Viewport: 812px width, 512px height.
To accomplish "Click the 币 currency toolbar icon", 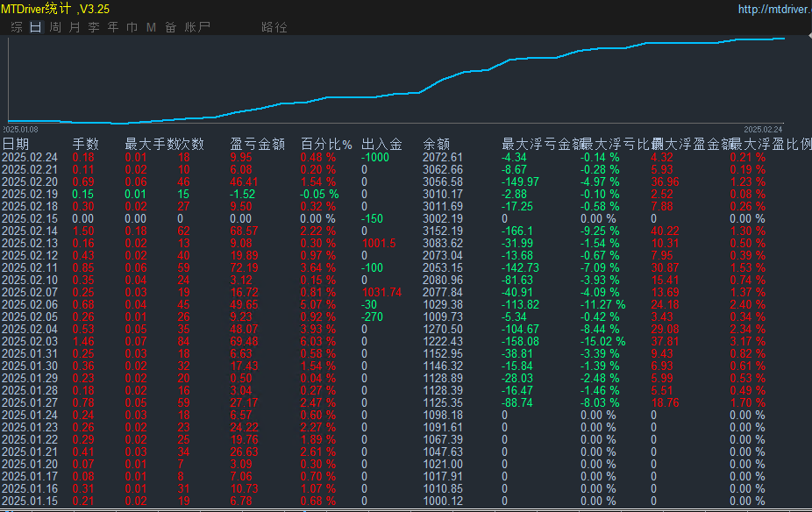I will [x=131, y=27].
